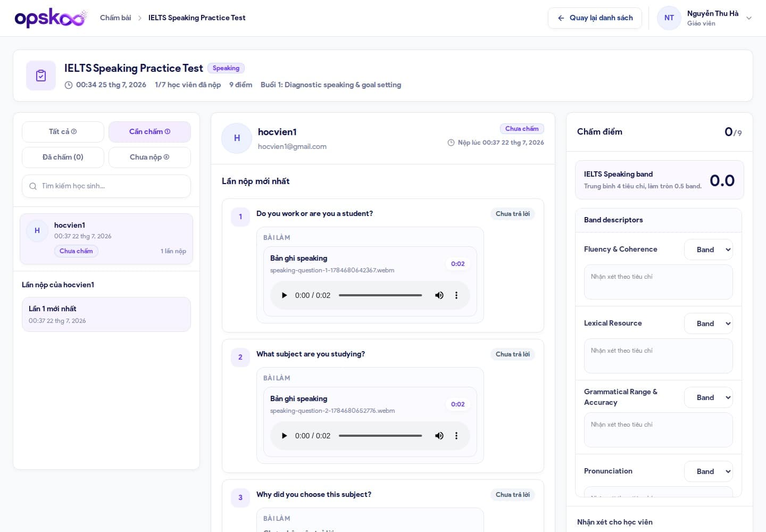Open Lexical Resource band dropdown
766x532 pixels.
(709, 323)
